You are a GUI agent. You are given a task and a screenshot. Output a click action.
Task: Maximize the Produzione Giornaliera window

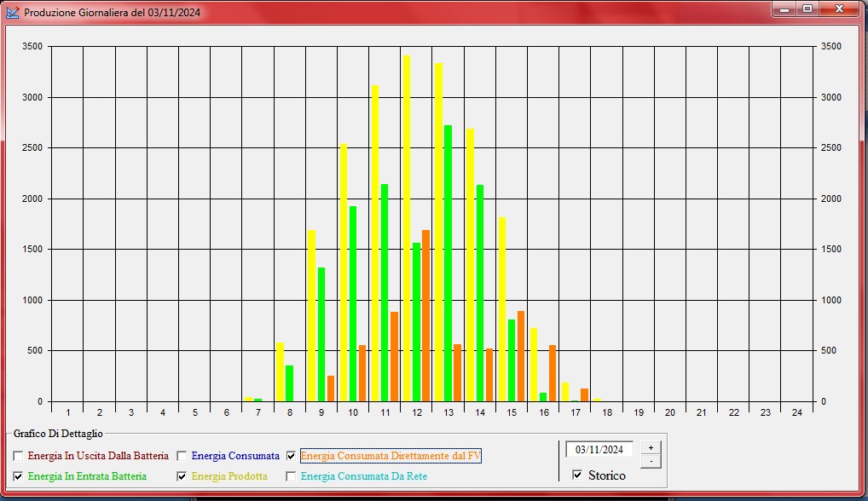[x=807, y=9]
